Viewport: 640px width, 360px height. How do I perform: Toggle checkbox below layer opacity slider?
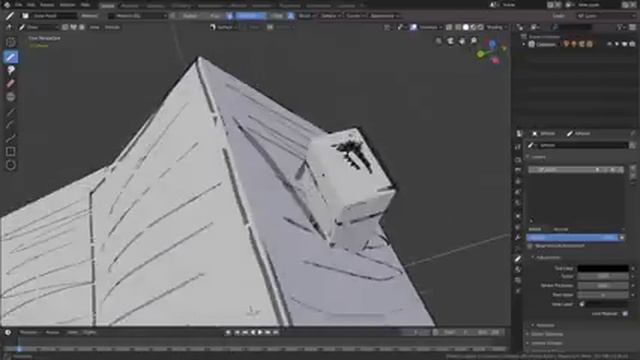click(529, 246)
